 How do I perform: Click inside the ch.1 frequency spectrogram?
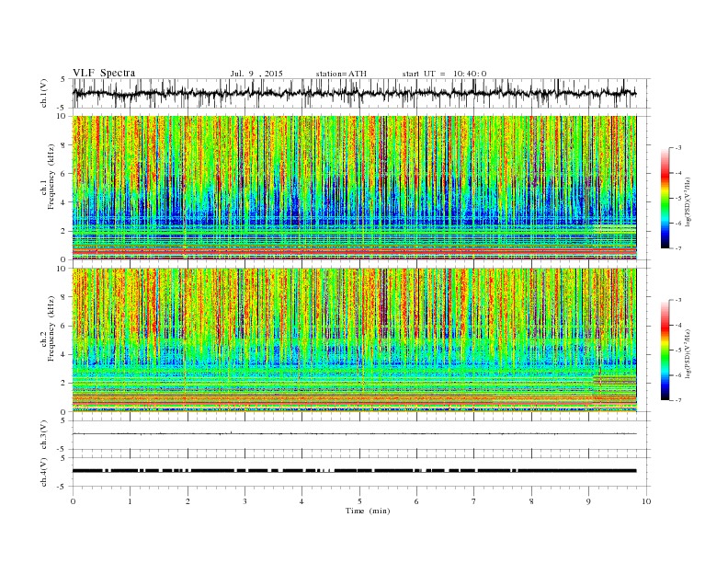[x=354, y=188]
